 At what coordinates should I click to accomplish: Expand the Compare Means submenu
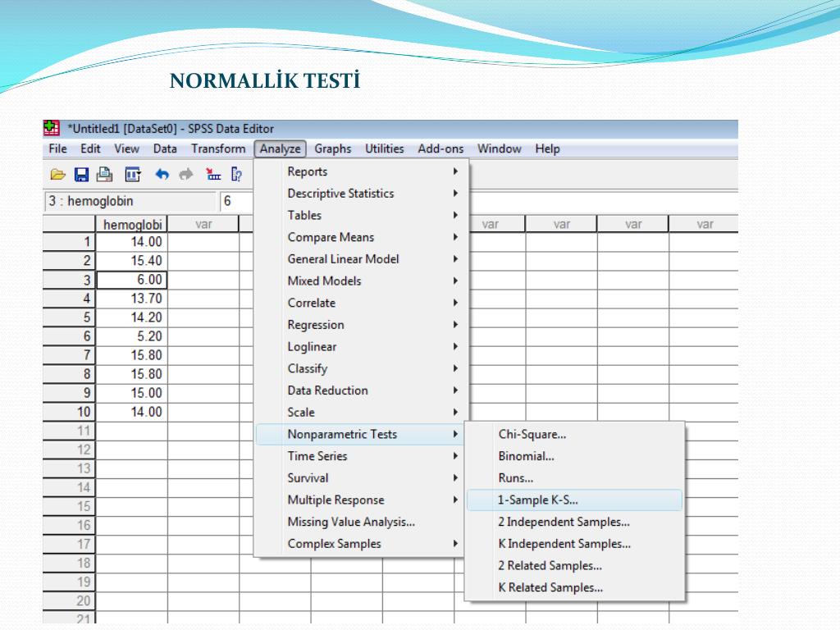(360, 237)
